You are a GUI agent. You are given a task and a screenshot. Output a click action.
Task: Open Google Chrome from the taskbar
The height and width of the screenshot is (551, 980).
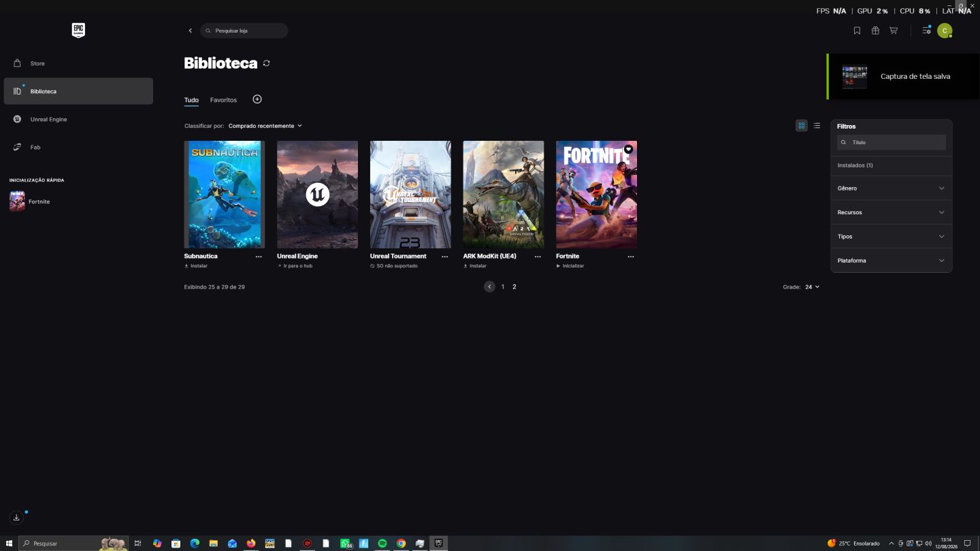402,544
